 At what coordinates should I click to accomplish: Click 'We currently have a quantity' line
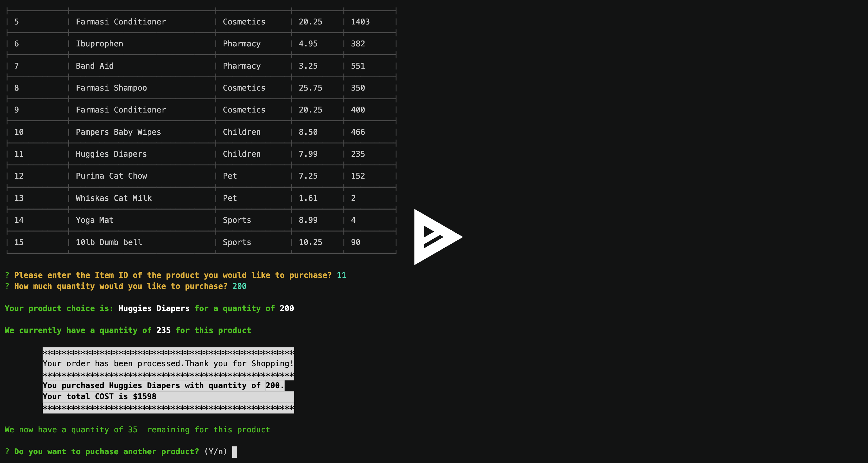pyautogui.click(x=128, y=330)
